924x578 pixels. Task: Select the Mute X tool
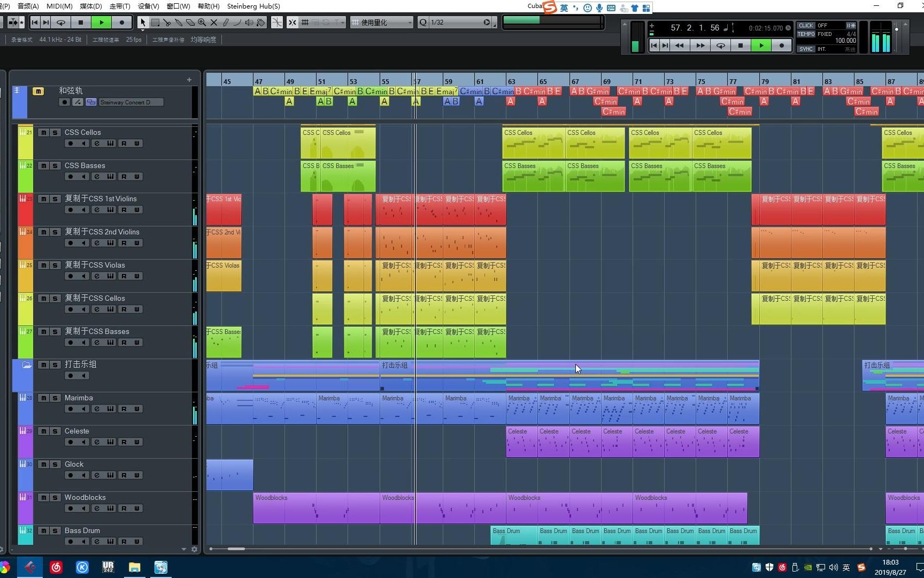click(214, 22)
